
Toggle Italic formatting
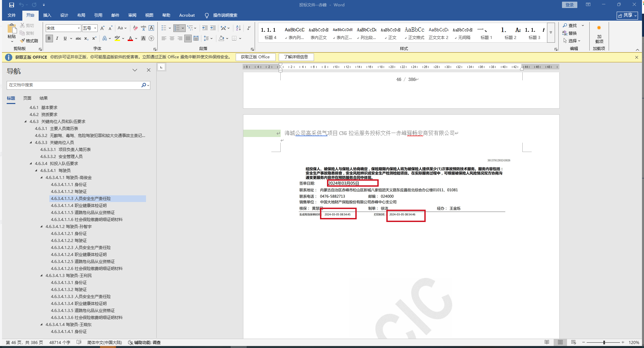pos(57,38)
